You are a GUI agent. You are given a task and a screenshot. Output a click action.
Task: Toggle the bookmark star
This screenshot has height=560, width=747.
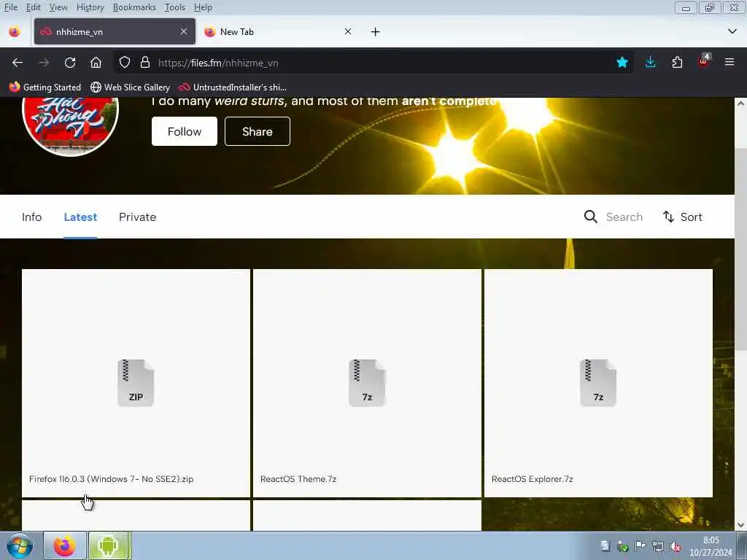(x=622, y=63)
